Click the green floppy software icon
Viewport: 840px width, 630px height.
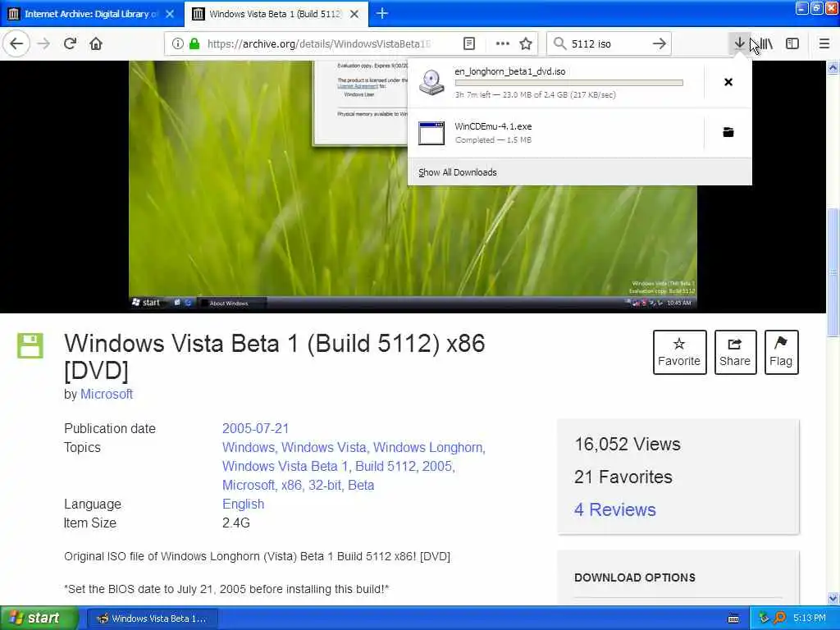tap(30, 345)
